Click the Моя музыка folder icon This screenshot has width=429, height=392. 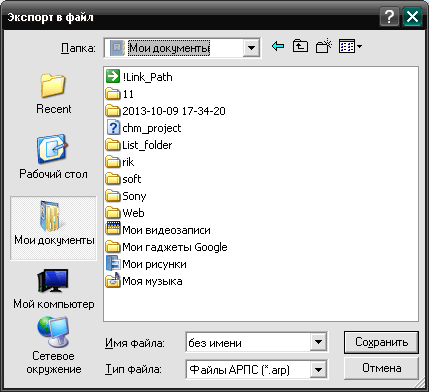[113, 281]
